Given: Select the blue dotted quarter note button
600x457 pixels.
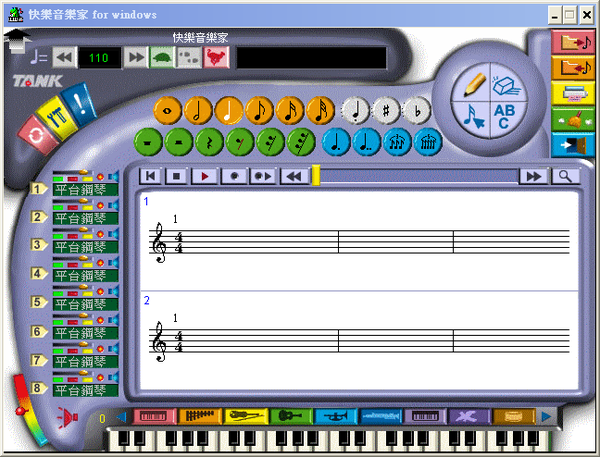Looking at the screenshot, I should tap(336, 142).
